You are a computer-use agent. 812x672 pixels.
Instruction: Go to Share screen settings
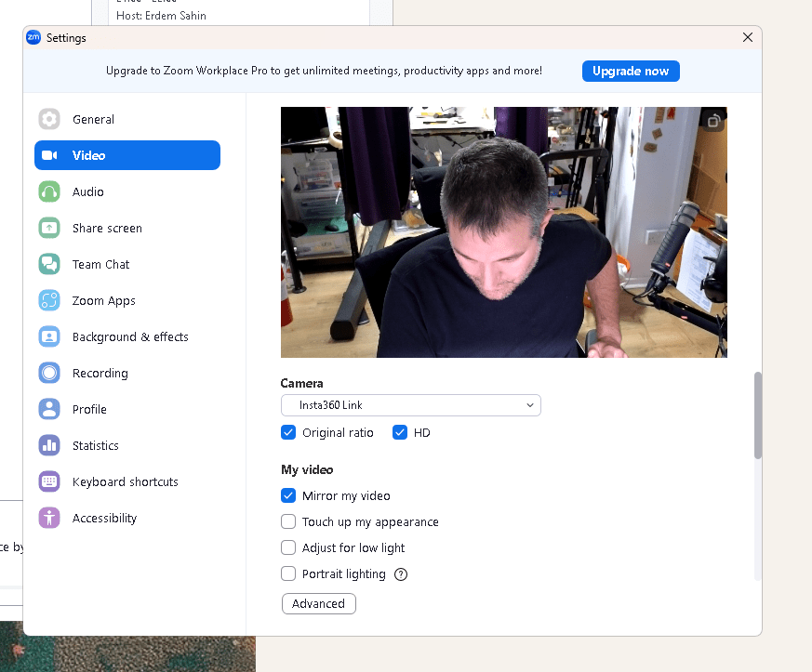(x=127, y=228)
